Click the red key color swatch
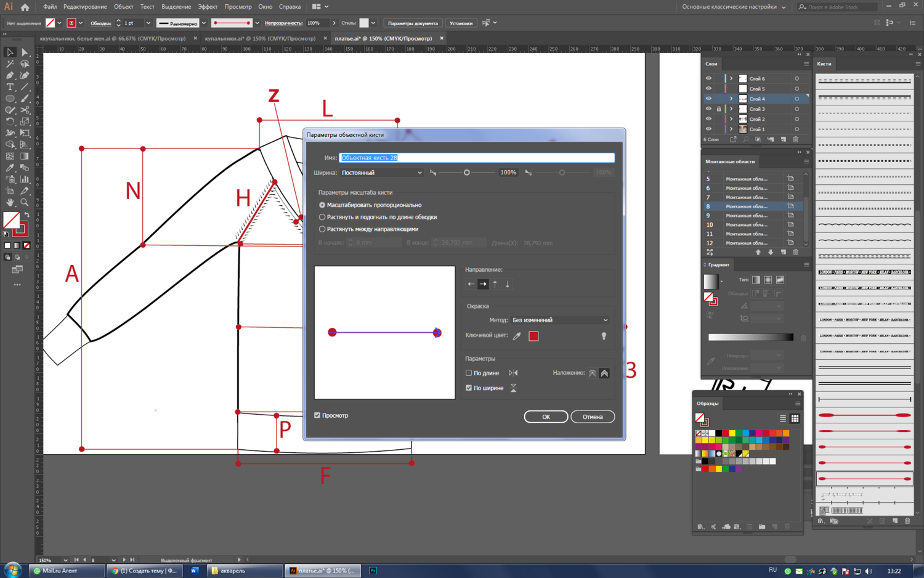 tap(533, 336)
